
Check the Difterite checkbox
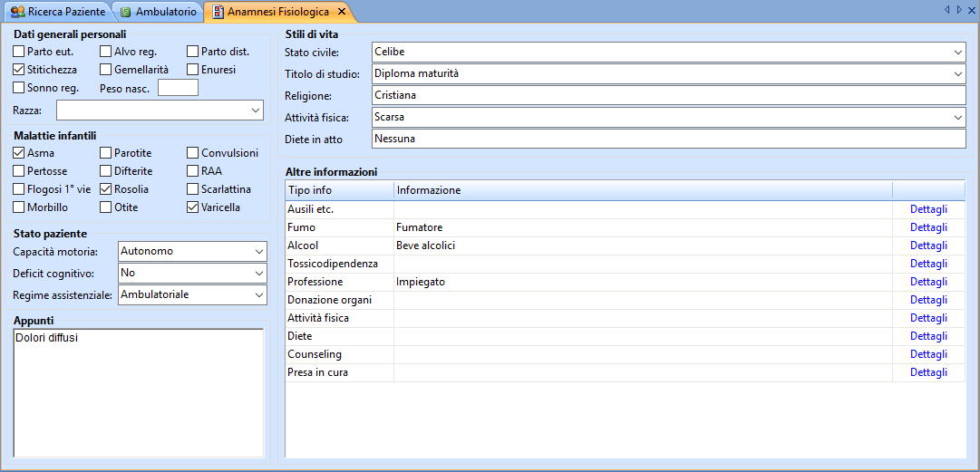[x=106, y=171]
